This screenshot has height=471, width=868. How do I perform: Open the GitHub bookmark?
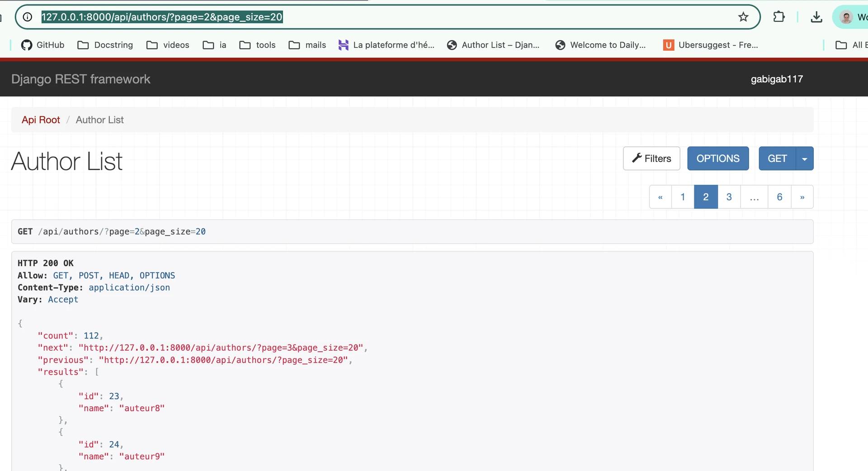pos(43,45)
